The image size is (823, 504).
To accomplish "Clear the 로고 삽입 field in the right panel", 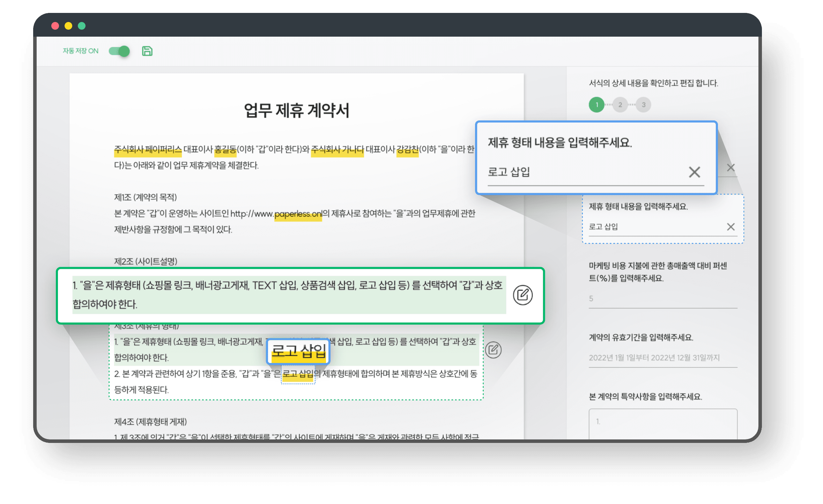I will point(731,227).
